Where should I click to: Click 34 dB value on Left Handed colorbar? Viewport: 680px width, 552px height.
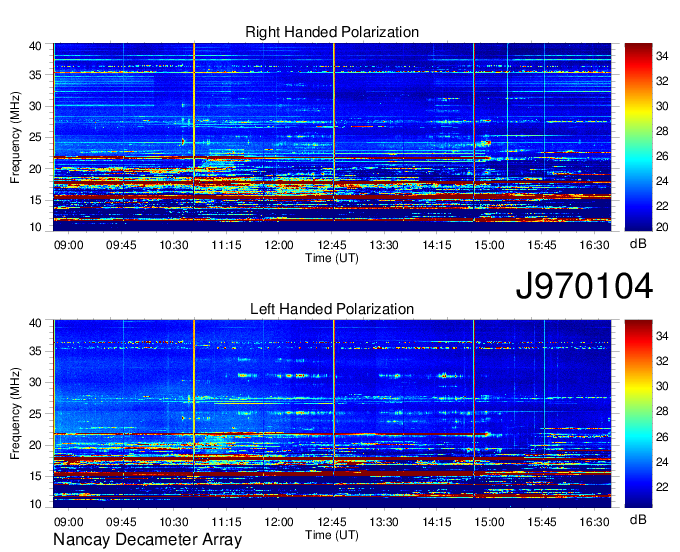(x=662, y=336)
